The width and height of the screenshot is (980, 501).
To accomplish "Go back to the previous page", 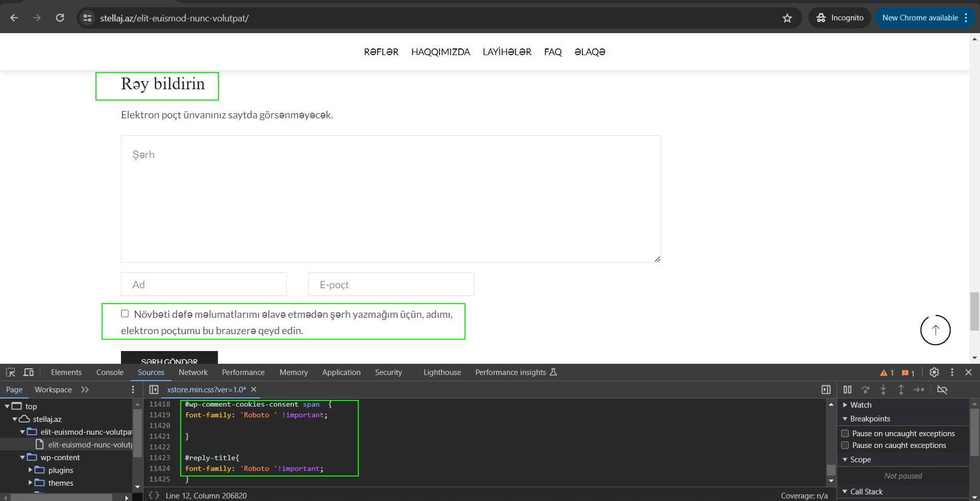I will click(14, 18).
